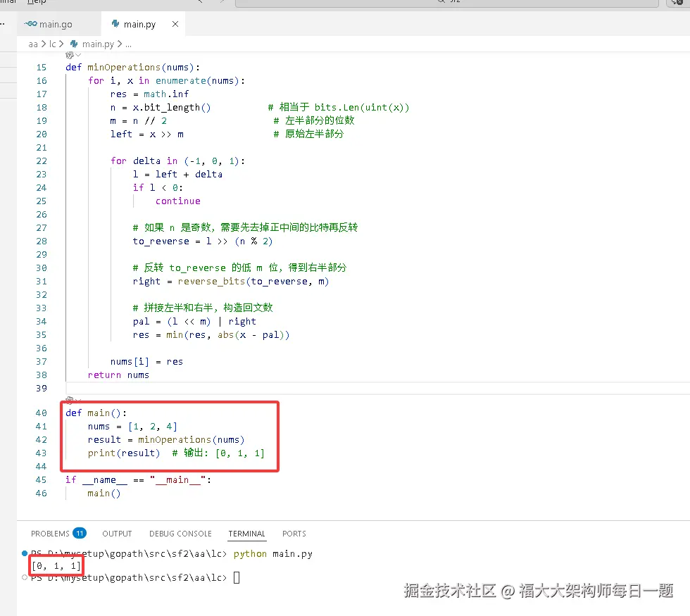The width and height of the screenshot is (690, 616).
Task: Toggle the TERMINAL panel tab
Action: [246, 533]
